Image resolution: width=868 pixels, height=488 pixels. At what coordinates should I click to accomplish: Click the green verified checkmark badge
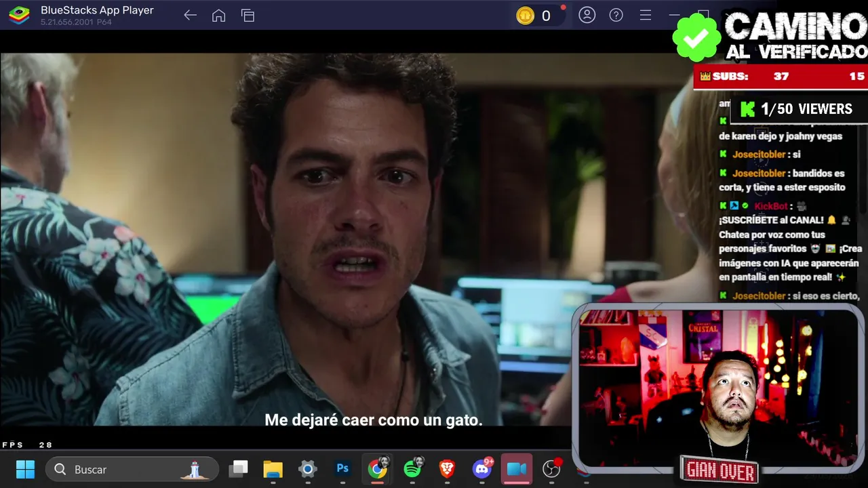[x=696, y=37]
